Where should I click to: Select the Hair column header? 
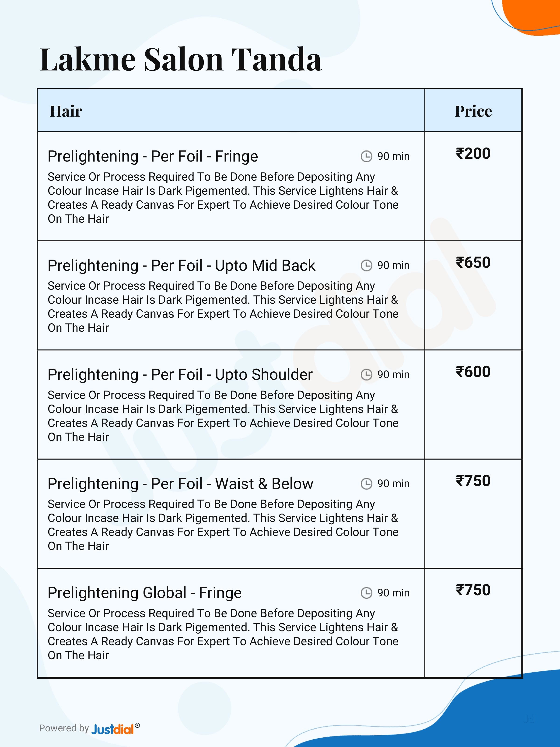pyautogui.click(x=66, y=111)
